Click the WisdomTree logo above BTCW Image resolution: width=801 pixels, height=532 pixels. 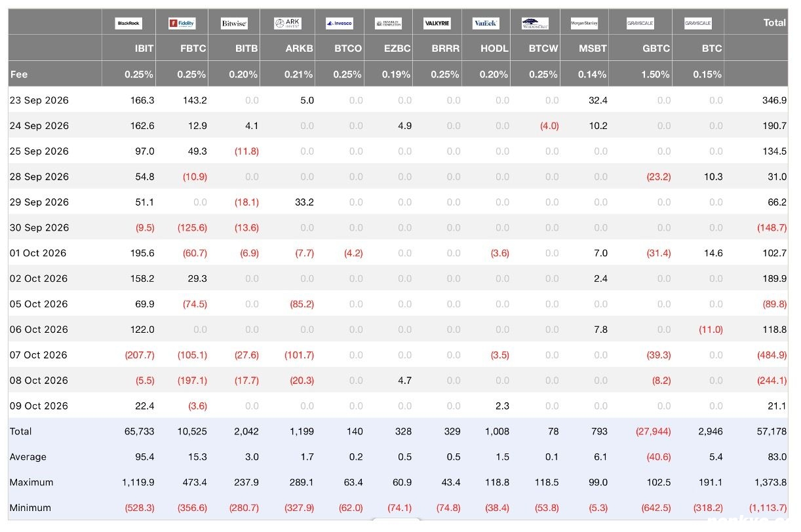(535, 24)
